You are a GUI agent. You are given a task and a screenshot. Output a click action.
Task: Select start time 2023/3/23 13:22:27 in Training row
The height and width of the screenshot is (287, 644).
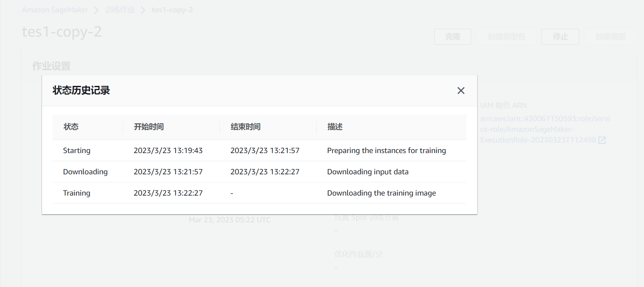coord(168,193)
